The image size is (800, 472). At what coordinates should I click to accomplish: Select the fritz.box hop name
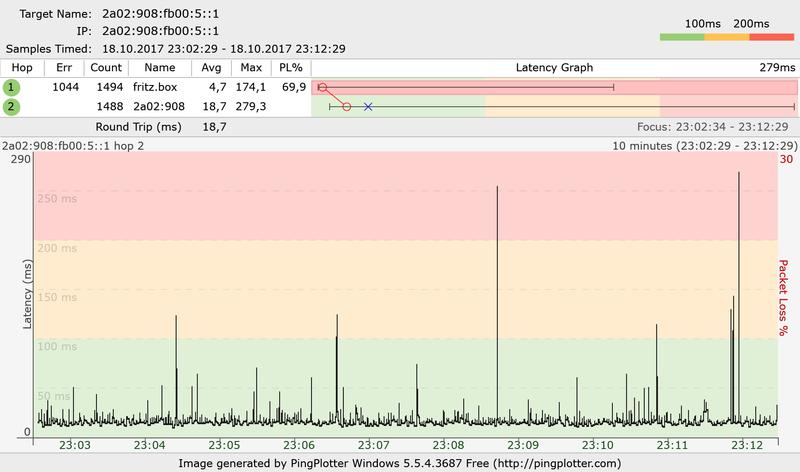pos(160,87)
